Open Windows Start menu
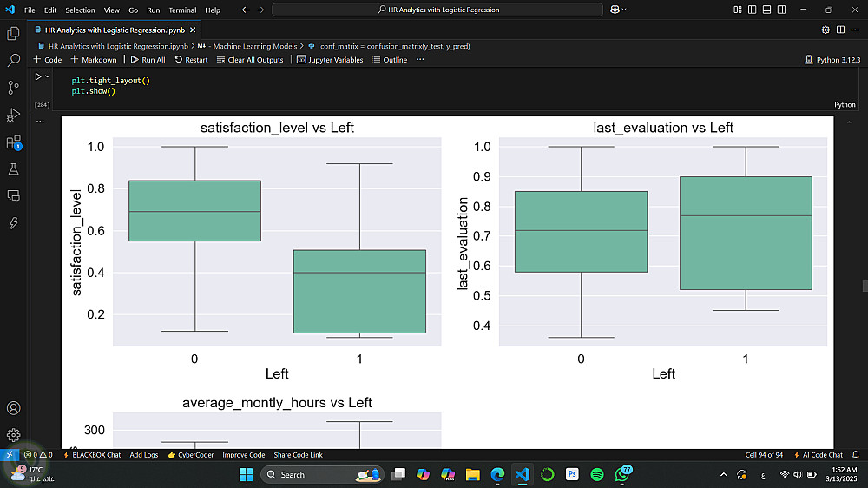868x488 pixels. click(x=246, y=475)
